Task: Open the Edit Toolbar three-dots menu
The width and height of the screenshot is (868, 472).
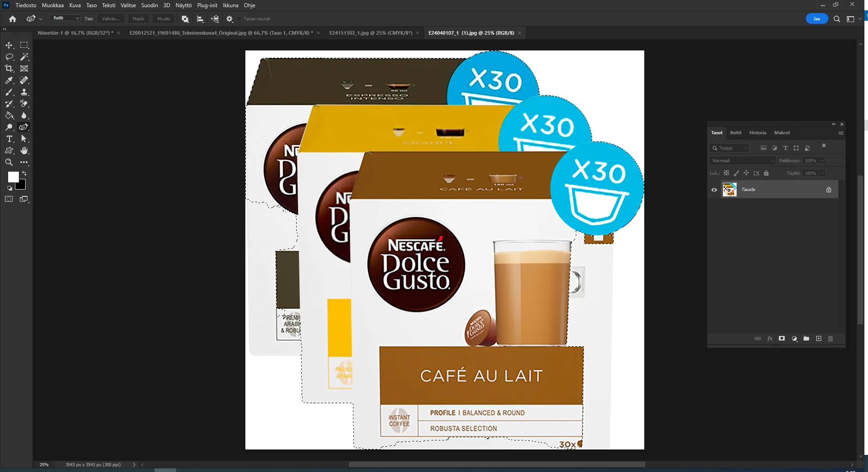Action: click(24, 162)
